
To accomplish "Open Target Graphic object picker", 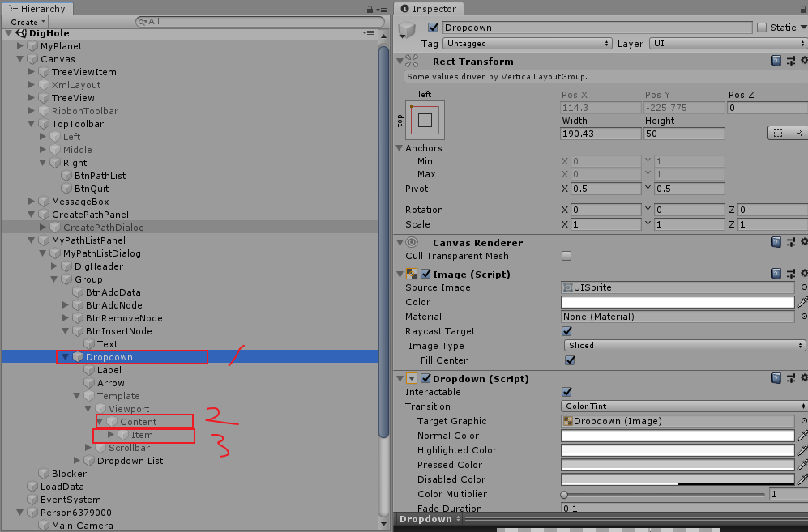I will point(804,421).
